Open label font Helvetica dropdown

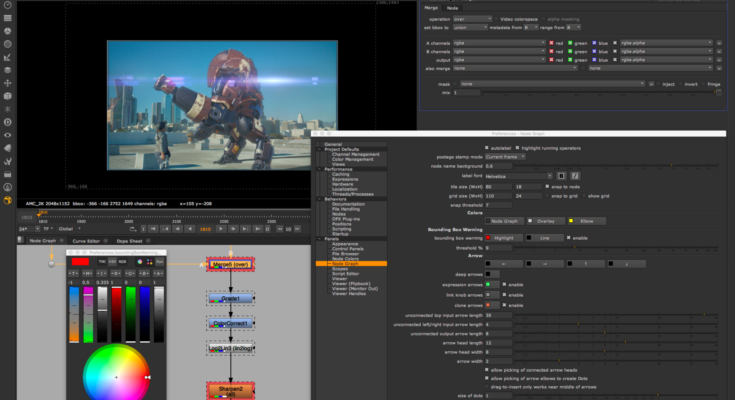(518, 176)
